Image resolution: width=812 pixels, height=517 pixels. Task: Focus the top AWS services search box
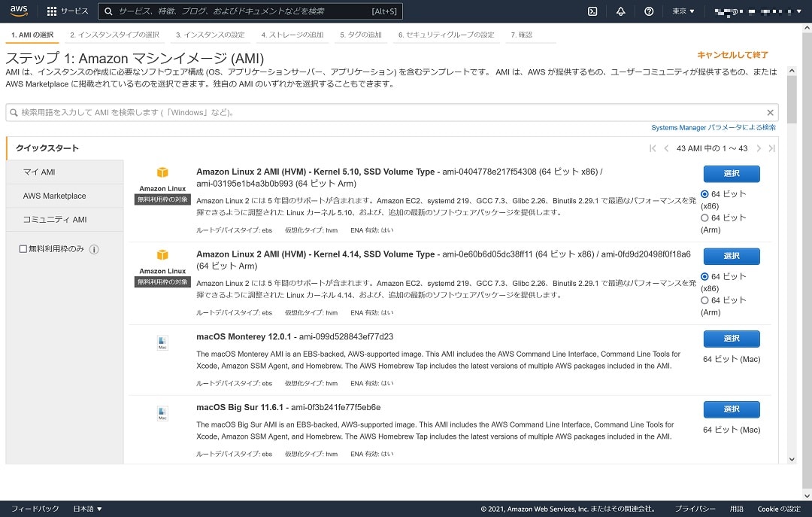[250, 11]
